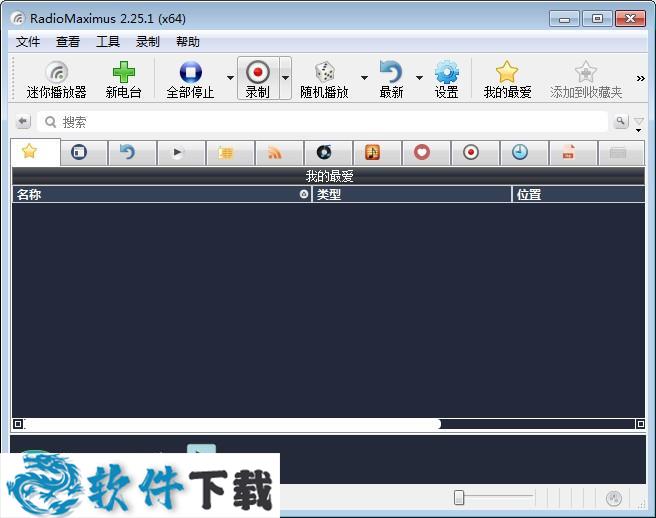The image size is (656, 518).
Task: Show My Favorites (我的最爱) from toolbar
Action: pyautogui.click(x=507, y=79)
